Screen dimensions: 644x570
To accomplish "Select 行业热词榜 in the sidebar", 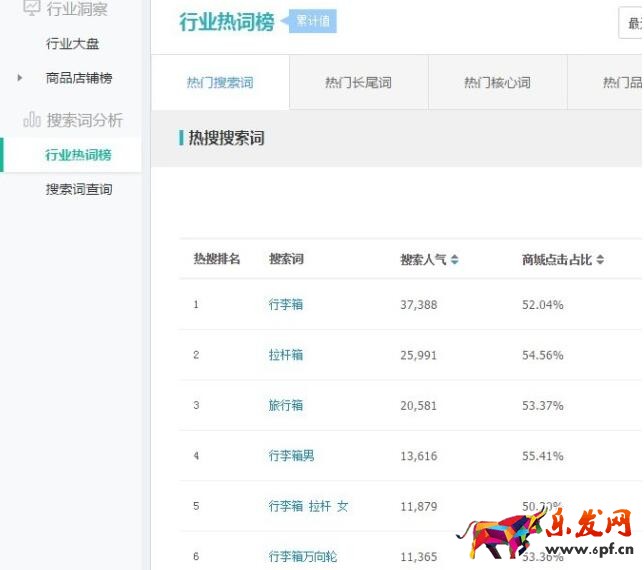I will point(78,155).
